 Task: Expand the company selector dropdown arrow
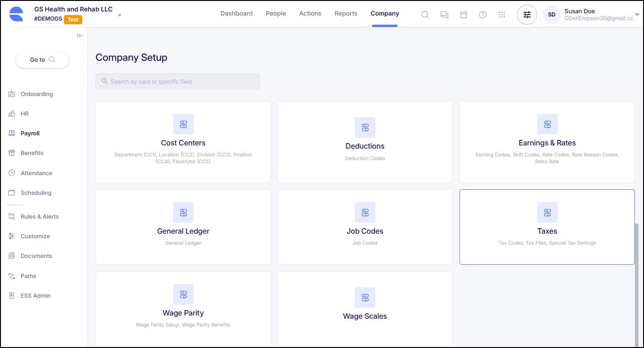pos(120,15)
